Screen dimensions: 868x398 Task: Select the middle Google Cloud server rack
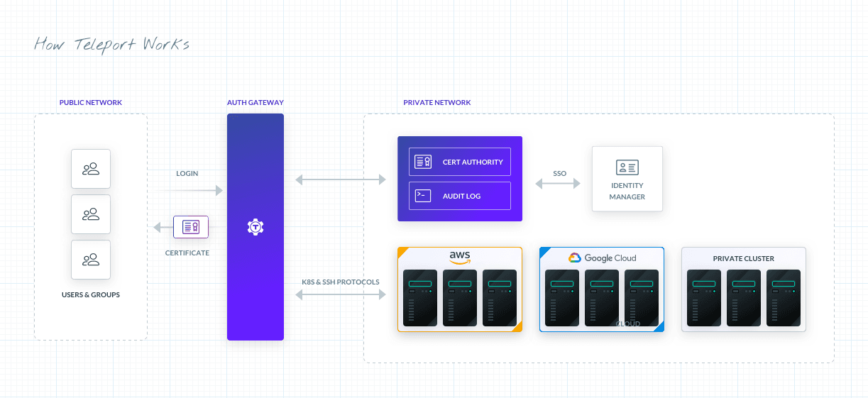point(602,298)
